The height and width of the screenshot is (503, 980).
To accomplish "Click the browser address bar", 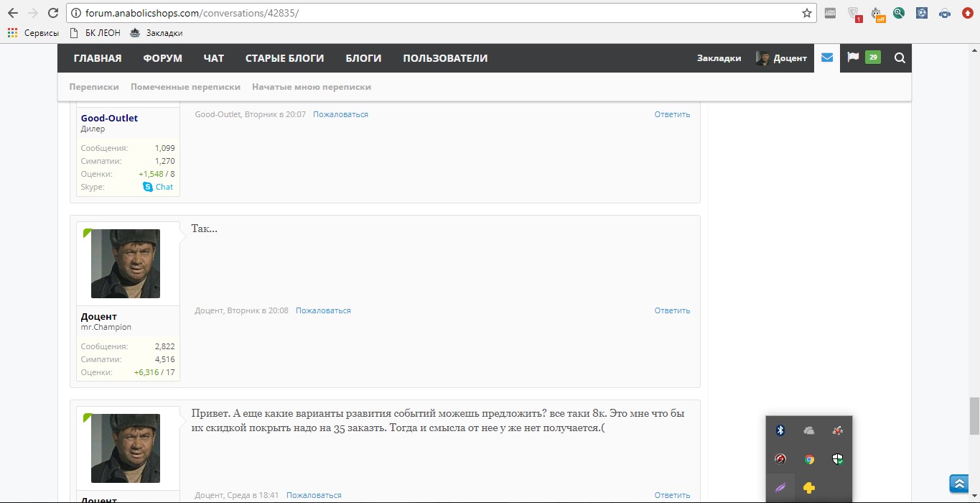I will pos(431,13).
